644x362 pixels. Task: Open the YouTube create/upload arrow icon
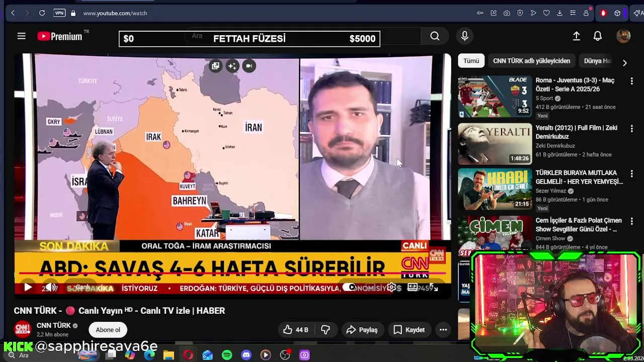coord(577,36)
